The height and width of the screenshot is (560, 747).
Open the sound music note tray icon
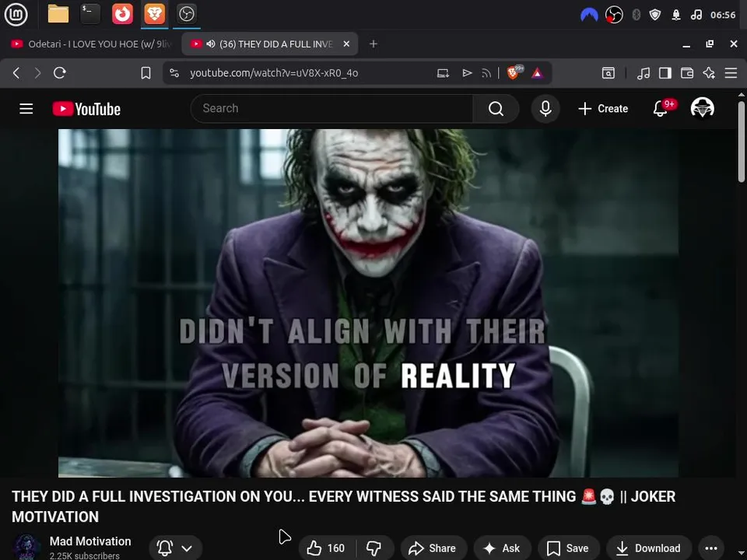[696, 16]
